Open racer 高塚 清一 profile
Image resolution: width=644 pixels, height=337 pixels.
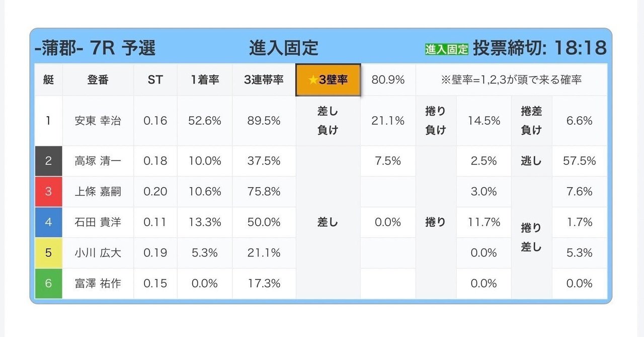point(98,161)
